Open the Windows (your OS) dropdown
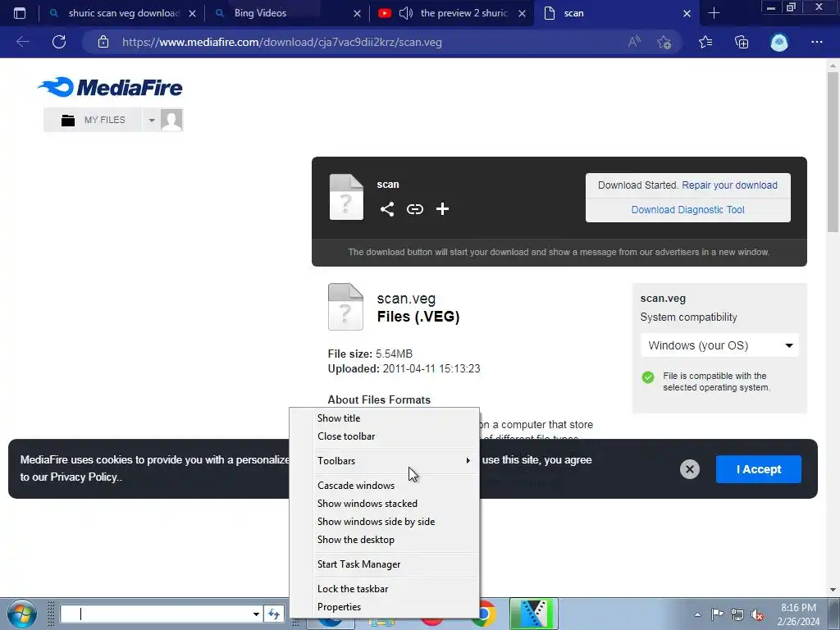The height and width of the screenshot is (630, 840). (719, 345)
